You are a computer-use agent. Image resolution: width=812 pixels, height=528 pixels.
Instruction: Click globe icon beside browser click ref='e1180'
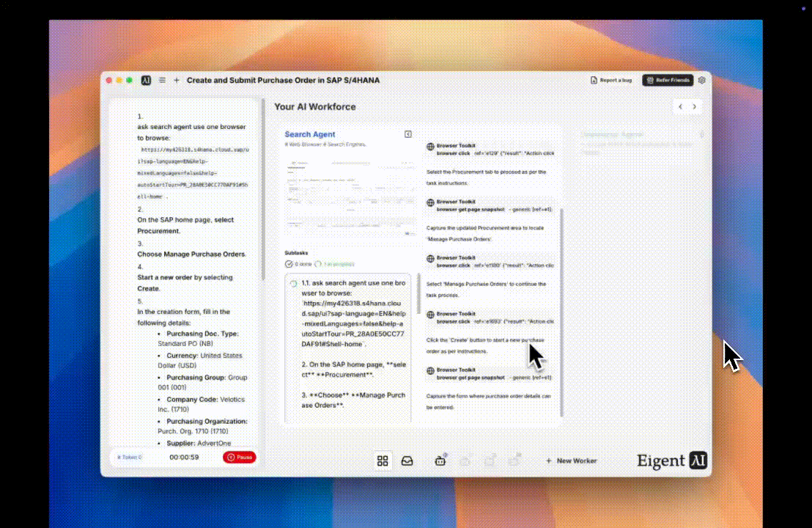point(430,259)
